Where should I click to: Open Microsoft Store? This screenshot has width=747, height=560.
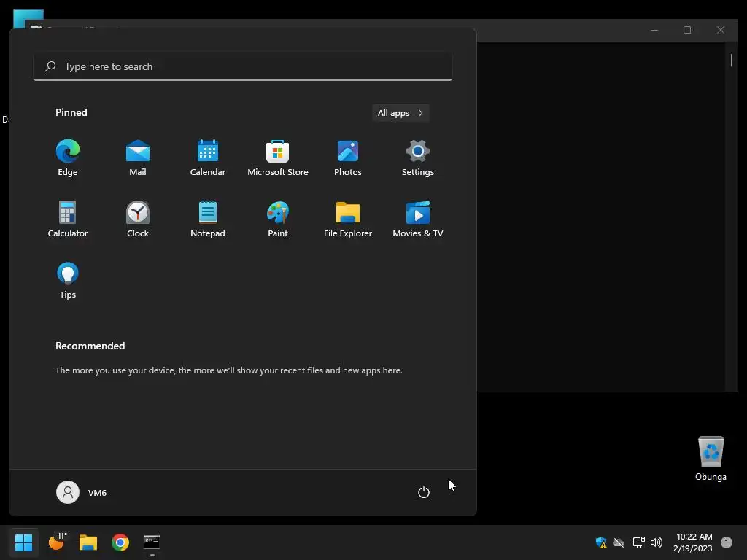click(x=278, y=158)
